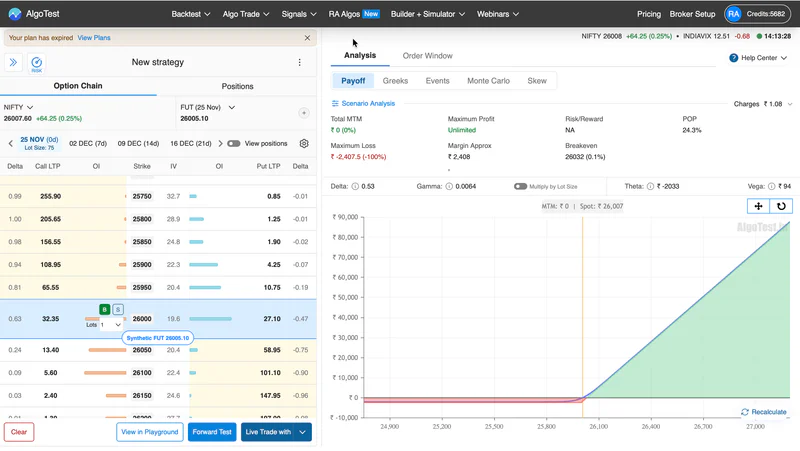This screenshot has height=451, width=800.
Task: Open the Order Window tab
Action: pyautogui.click(x=428, y=56)
